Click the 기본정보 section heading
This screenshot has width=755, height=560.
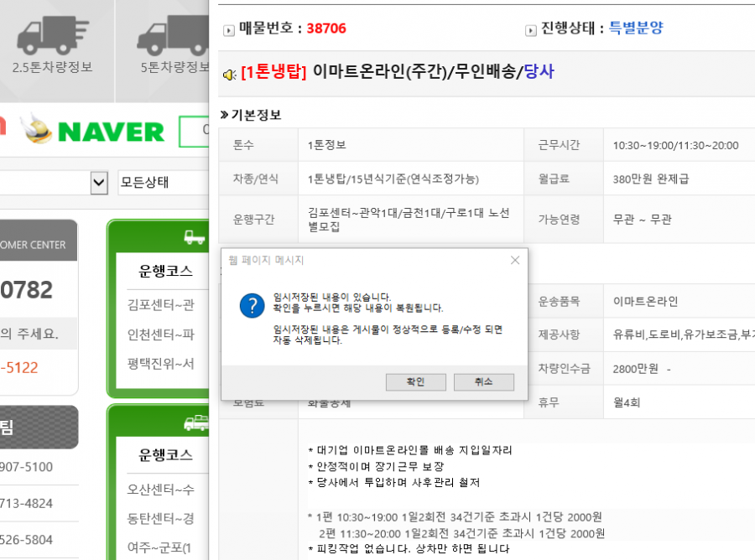(x=256, y=115)
